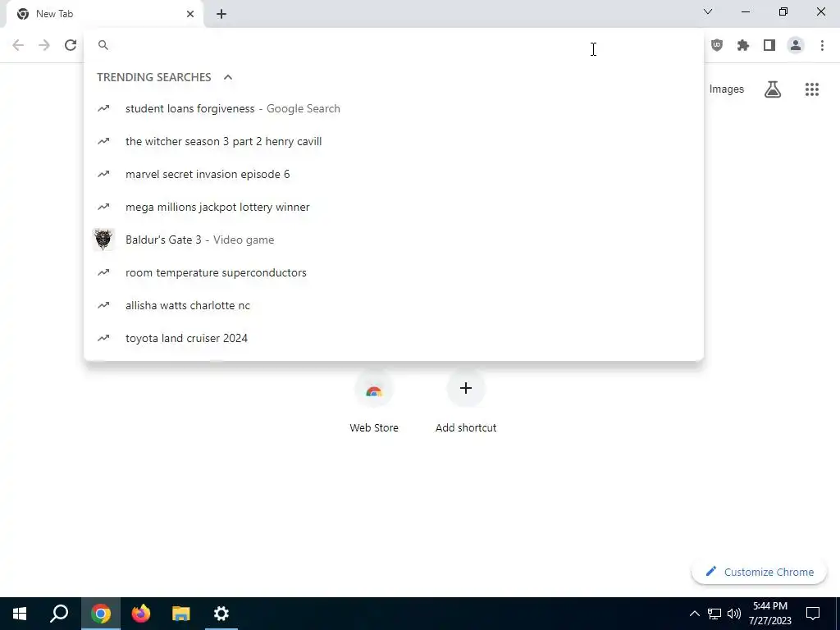Choose 'marvel secret invasion episode 6' suggestion

coord(394,174)
